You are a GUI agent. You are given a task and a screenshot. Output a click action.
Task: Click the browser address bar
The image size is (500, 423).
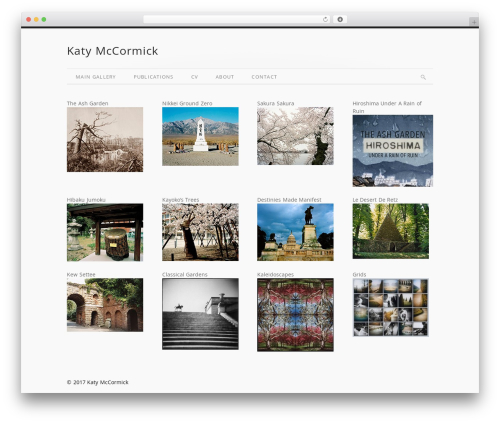(236, 20)
